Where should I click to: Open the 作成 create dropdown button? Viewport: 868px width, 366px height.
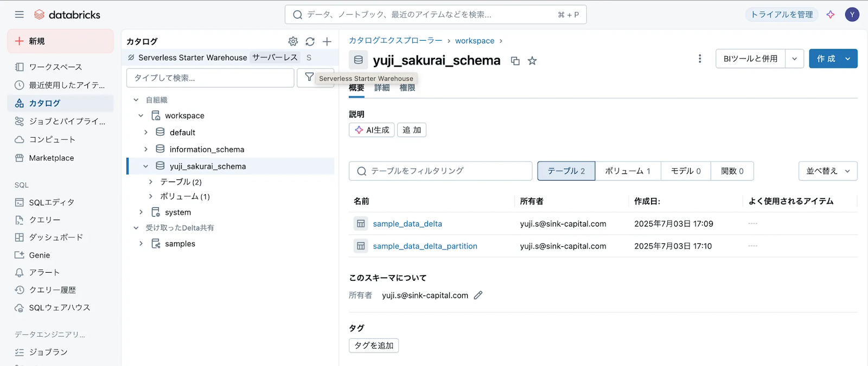[x=833, y=59]
